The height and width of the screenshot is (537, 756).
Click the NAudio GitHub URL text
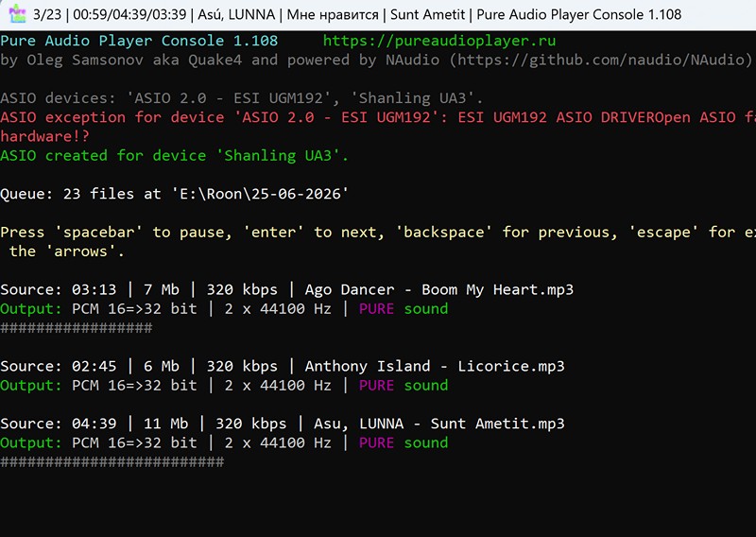(x=601, y=60)
